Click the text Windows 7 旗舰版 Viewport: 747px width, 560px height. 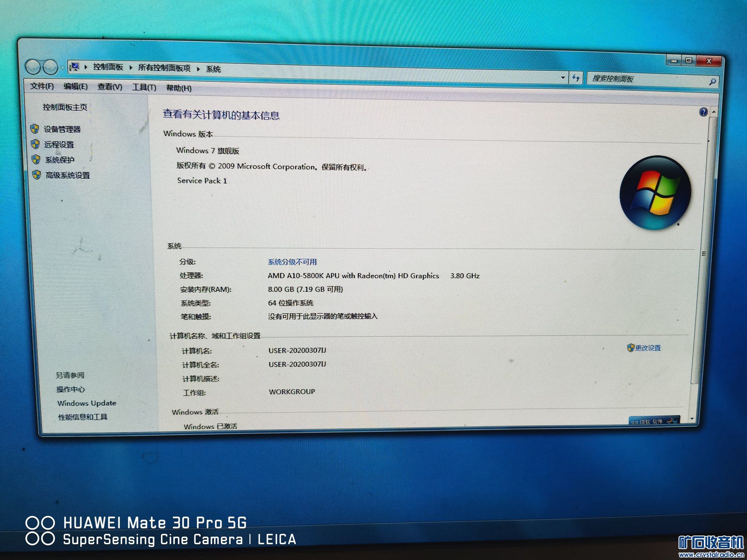pyautogui.click(x=208, y=151)
